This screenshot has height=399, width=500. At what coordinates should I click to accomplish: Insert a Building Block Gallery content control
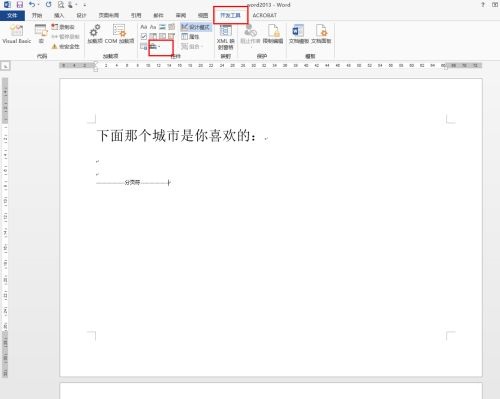[x=171, y=27]
